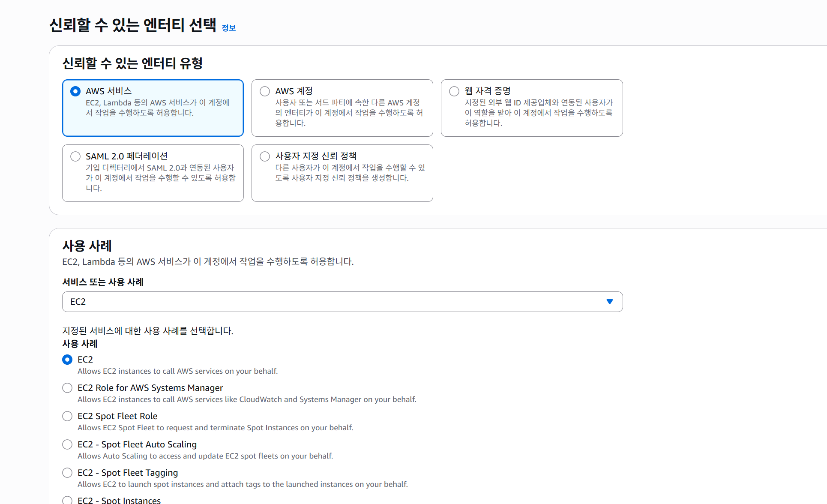This screenshot has height=504, width=827.
Task: Pick EC2 - Spot Fleet Tagging option
Action: (67, 473)
